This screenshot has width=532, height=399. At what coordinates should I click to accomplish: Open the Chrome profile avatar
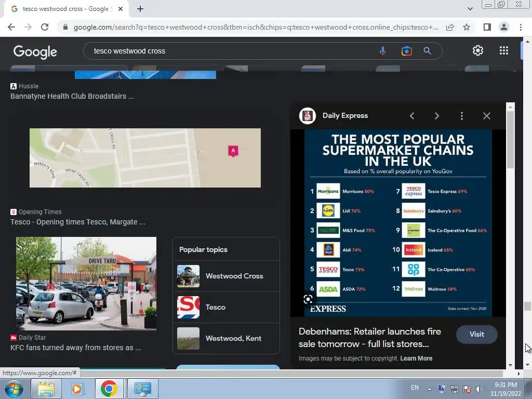[x=504, y=27]
